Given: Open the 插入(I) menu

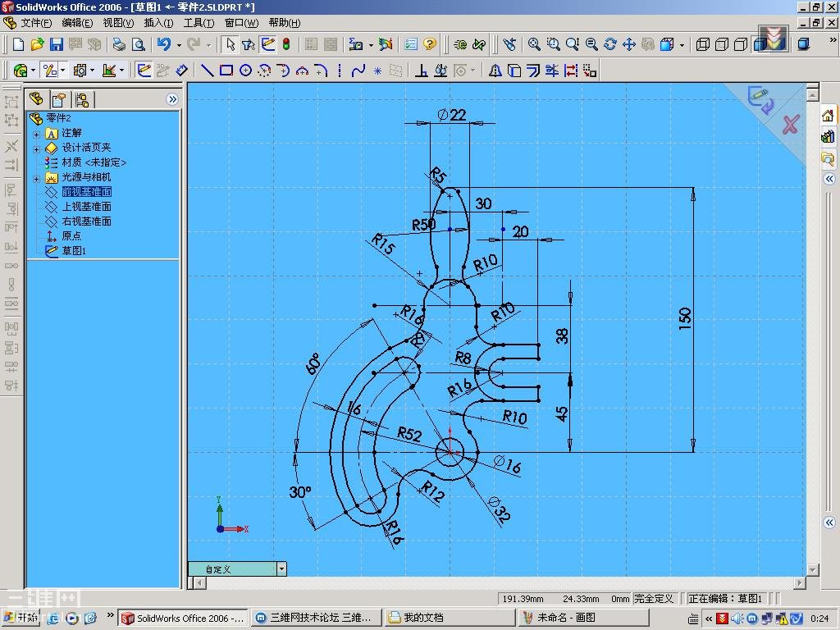Looking at the screenshot, I should coord(158,23).
